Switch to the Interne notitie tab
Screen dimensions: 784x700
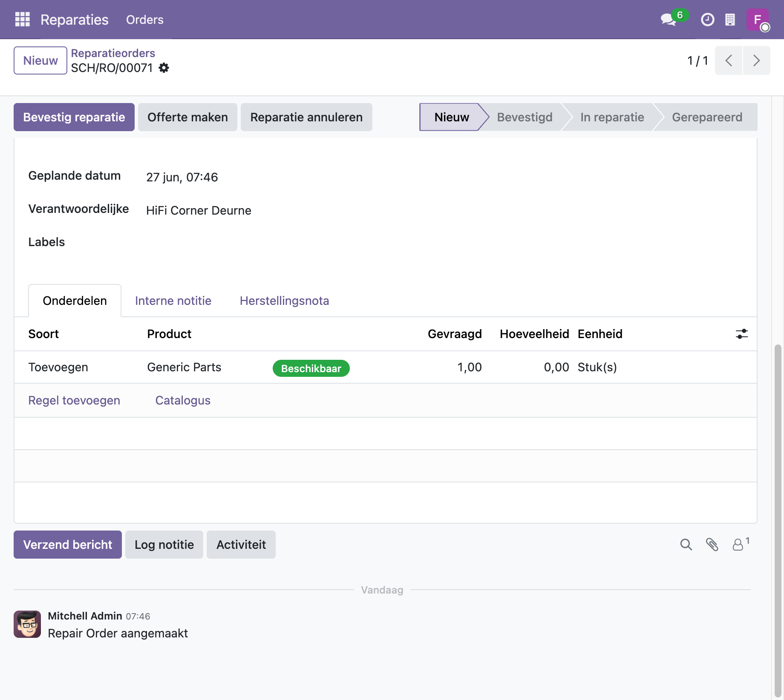(173, 301)
